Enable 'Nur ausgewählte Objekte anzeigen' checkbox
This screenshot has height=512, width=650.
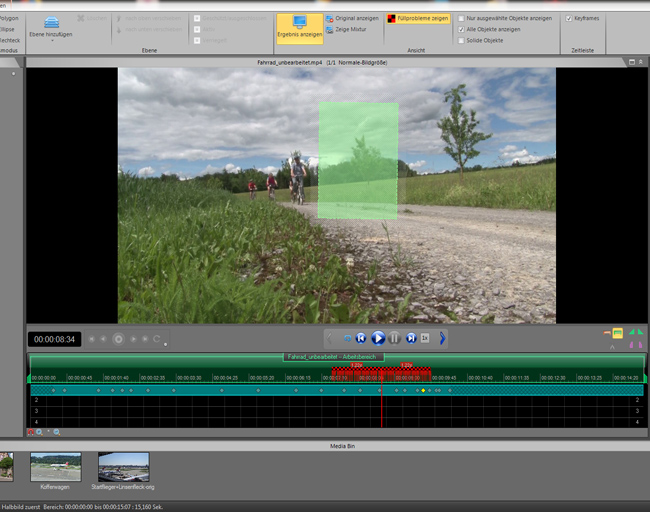point(461,18)
